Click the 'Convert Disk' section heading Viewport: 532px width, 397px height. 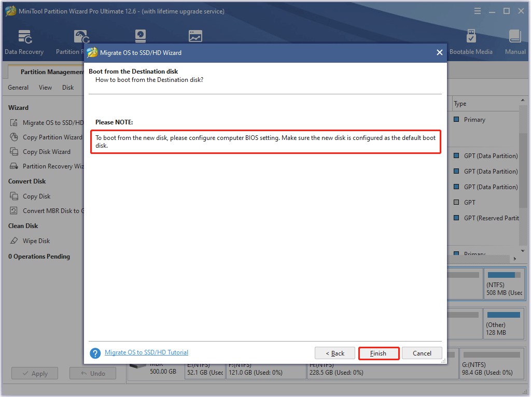[x=27, y=181]
